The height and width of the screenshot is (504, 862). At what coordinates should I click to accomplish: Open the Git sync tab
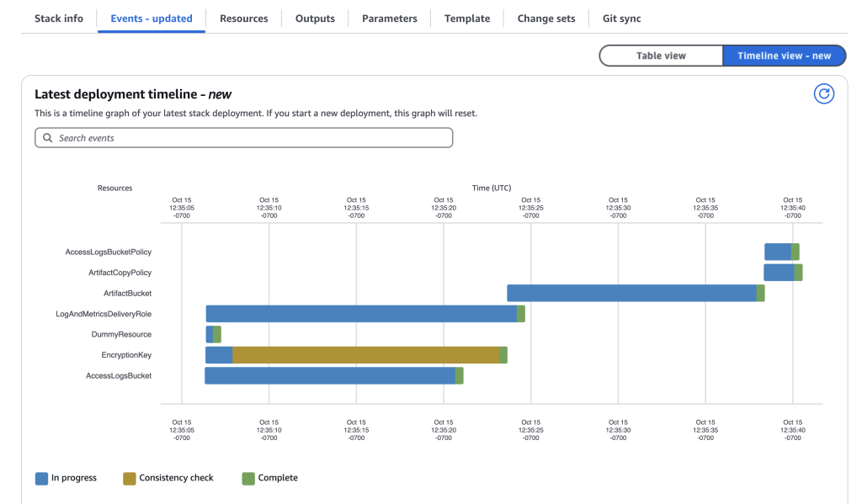pyautogui.click(x=620, y=18)
